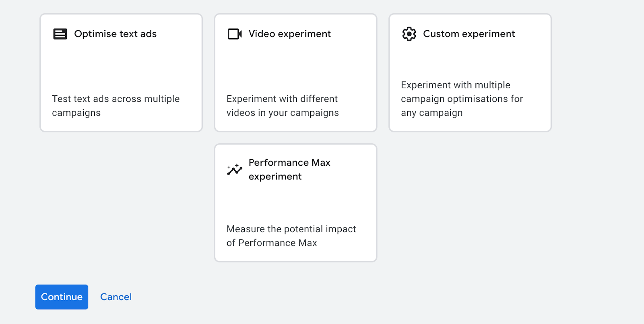644x324 pixels.
Task: Pick the Custom experiment card
Action: pyautogui.click(x=470, y=73)
